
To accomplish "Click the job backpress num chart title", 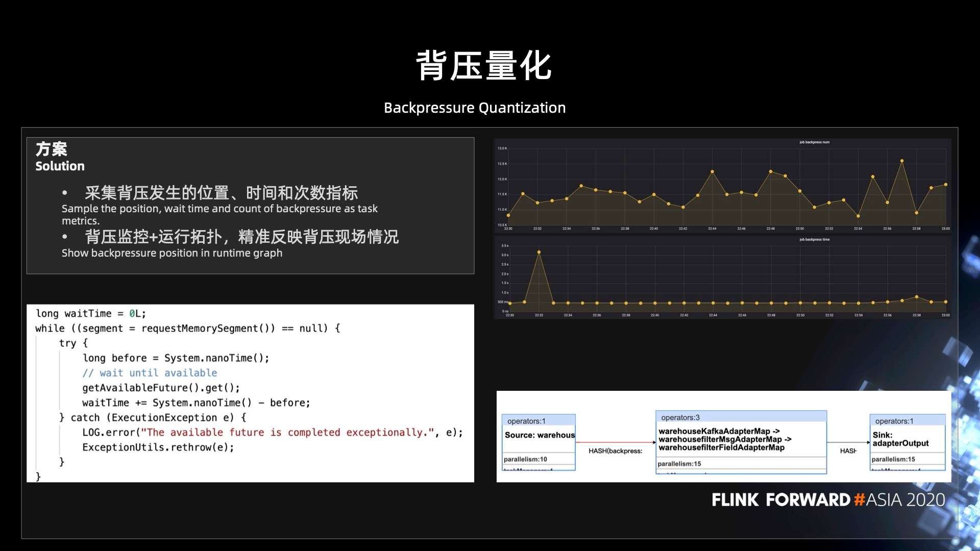I will click(x=814, y=142).
